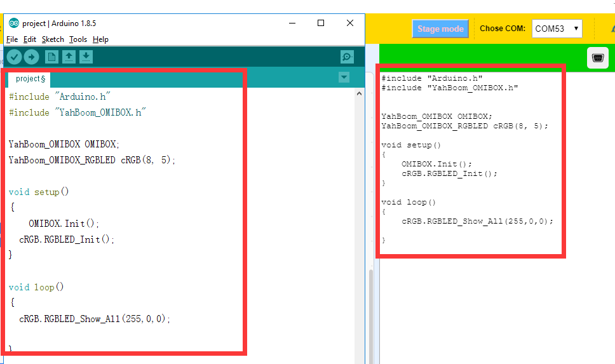Open the File menu
The height and width of the screenshot is (364, 615).
[x=12, y=39]
